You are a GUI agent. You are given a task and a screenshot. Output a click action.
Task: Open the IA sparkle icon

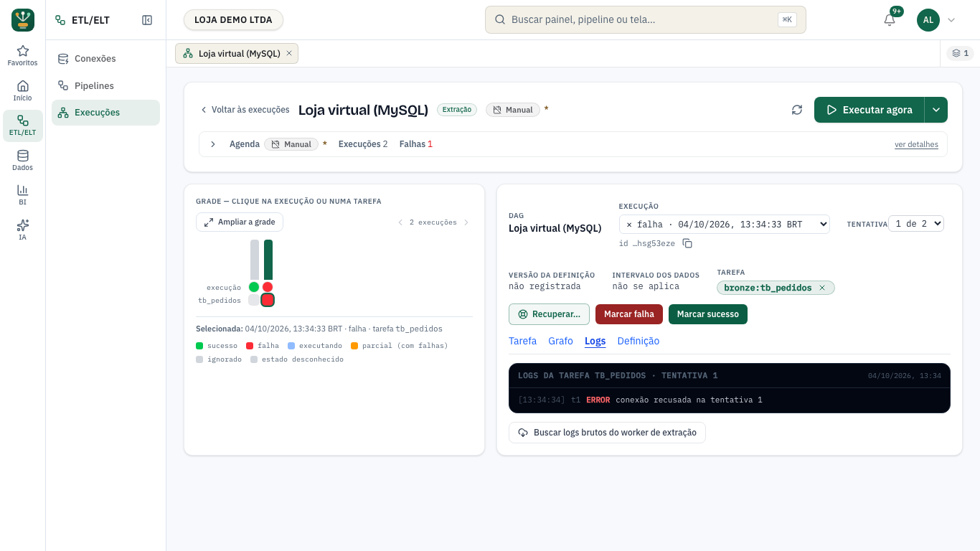(x=23, y=230)
